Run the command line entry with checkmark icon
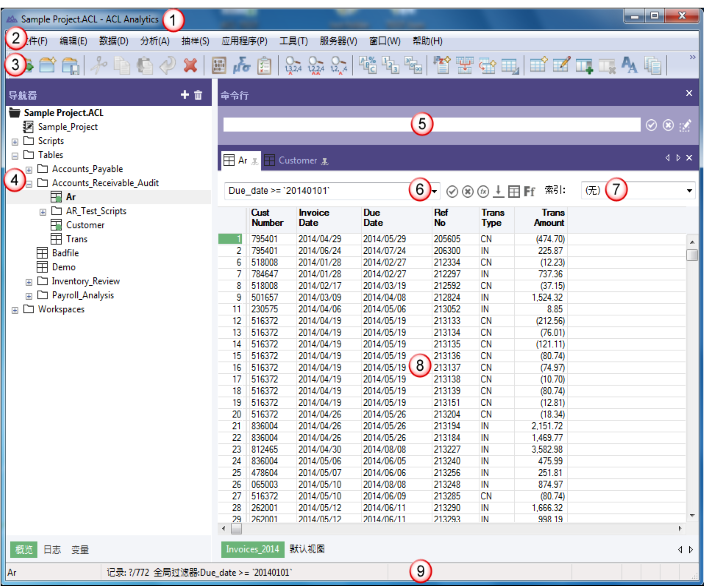Screen dimensions: 704x586 coord(651,125)
